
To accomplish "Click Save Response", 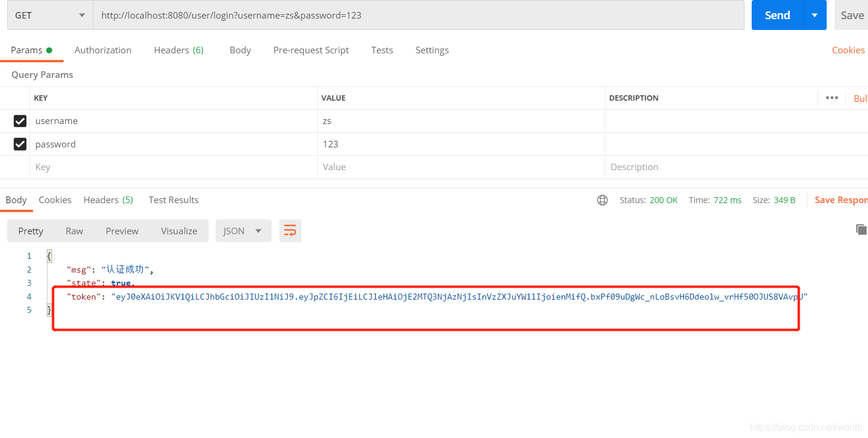I will [x=841, y=200].
